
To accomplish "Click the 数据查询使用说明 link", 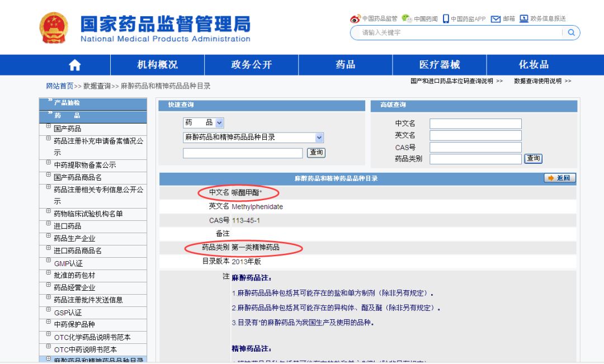I will tap(537, 80).
